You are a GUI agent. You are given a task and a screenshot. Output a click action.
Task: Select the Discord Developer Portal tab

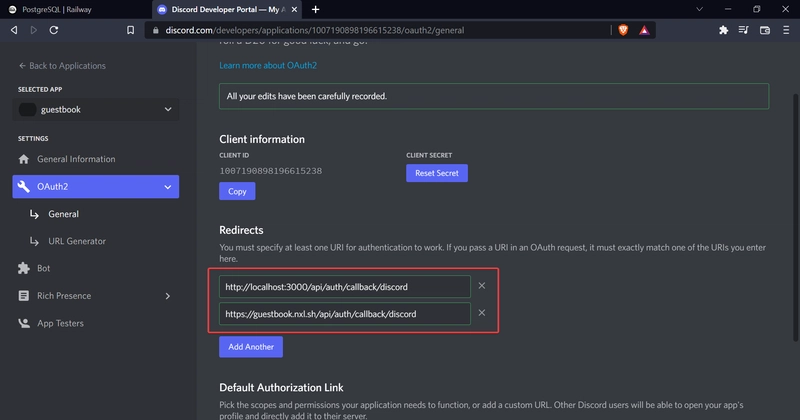[227, 9]
